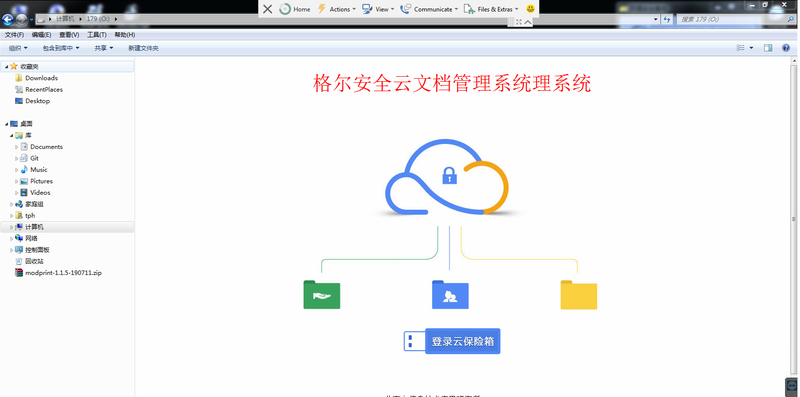Viewport: 800px width, 397px height.
Task: Click the green shared folder icon
Action: click(321, 294)
